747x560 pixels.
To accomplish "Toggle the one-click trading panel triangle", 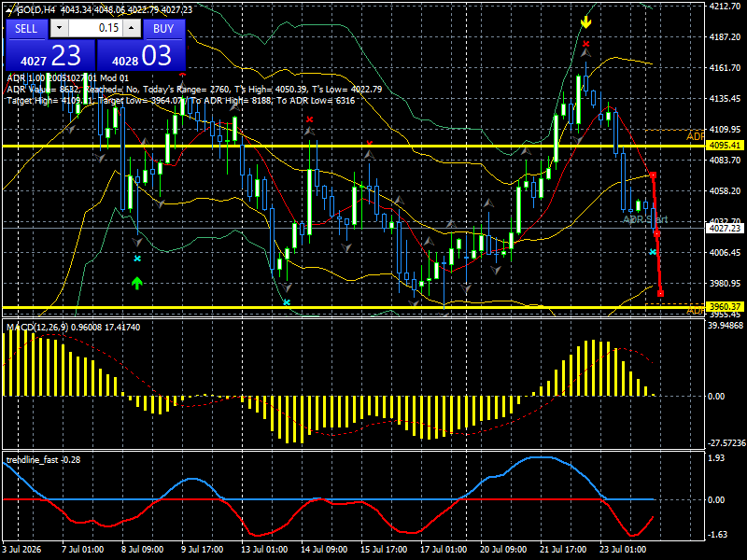I will click(10, 9).
